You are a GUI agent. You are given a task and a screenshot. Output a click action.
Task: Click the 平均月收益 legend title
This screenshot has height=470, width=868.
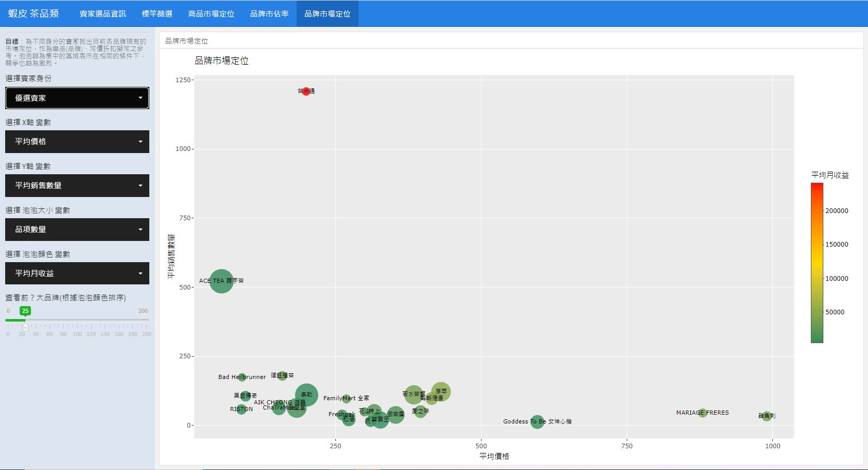[830, 175]
